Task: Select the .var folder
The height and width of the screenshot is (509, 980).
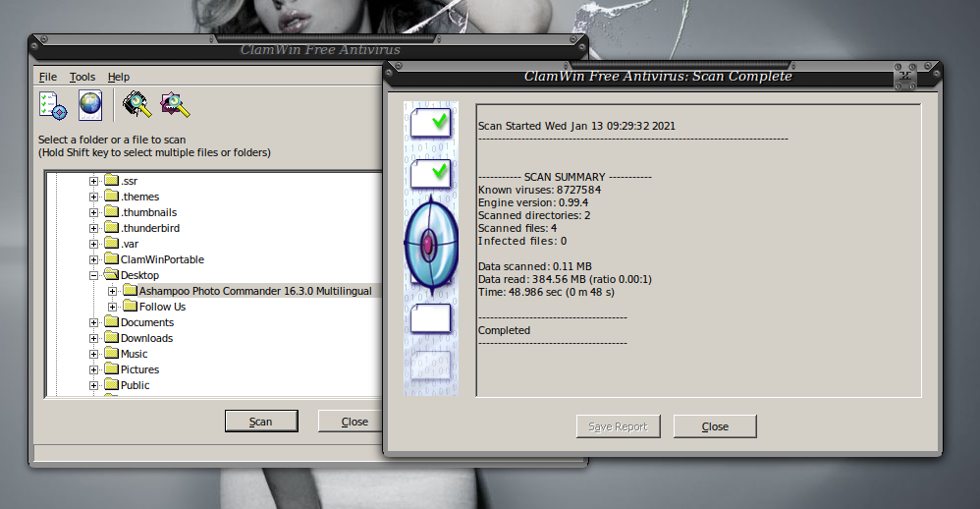Action: click(130, 244)
